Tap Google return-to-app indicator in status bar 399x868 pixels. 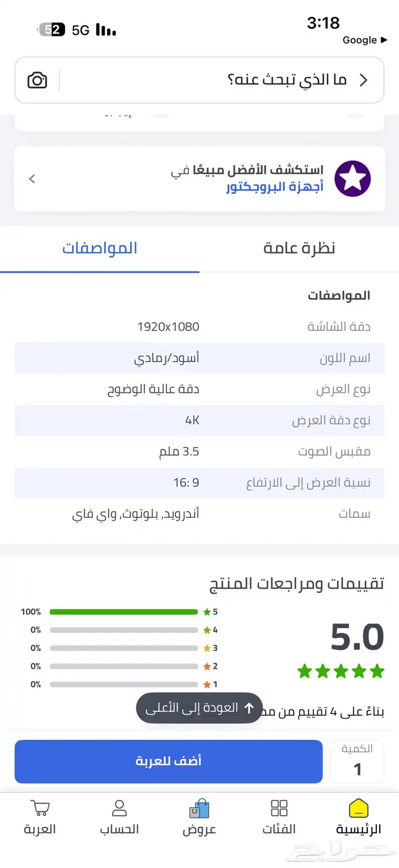pyautogui.click(x=365, y=40)
